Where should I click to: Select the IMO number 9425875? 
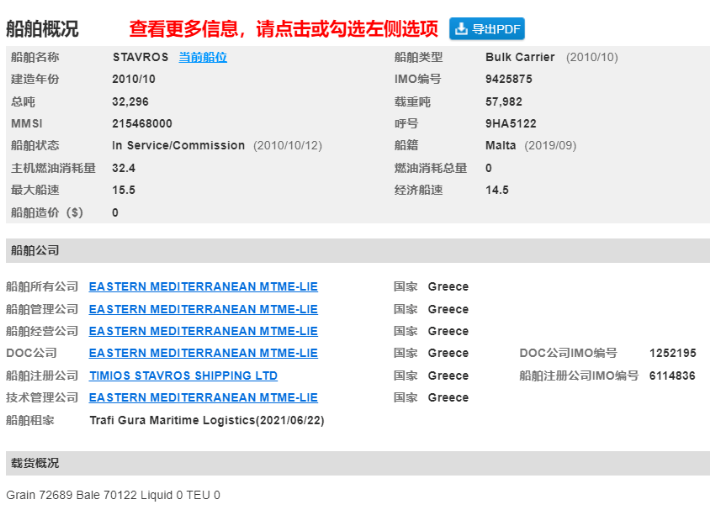click(509, 79)
